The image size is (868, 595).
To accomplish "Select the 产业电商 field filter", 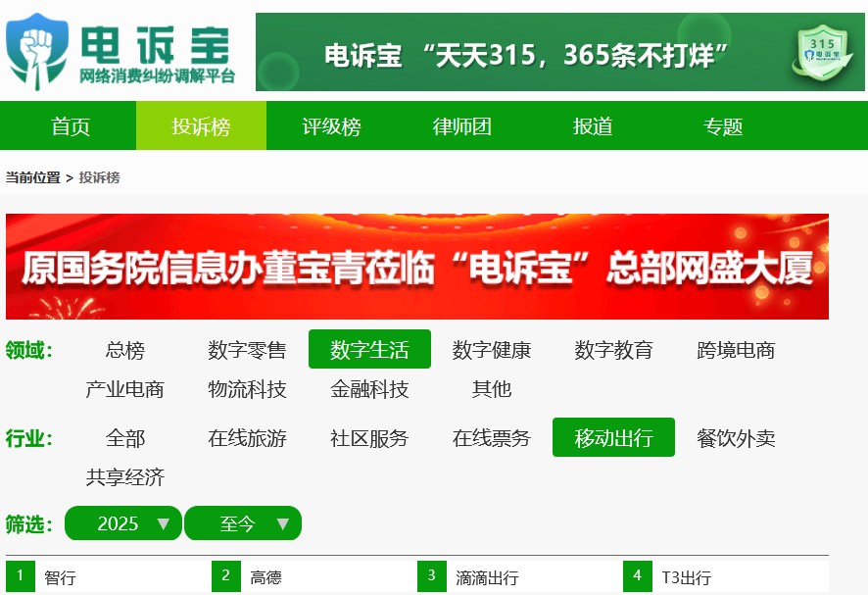I will pyautogui.click(x=125, y=389).
